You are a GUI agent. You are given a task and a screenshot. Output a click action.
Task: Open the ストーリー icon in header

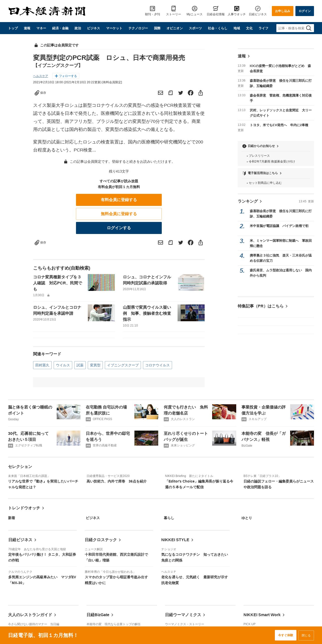pyautogui.click(x=173, y=9)
